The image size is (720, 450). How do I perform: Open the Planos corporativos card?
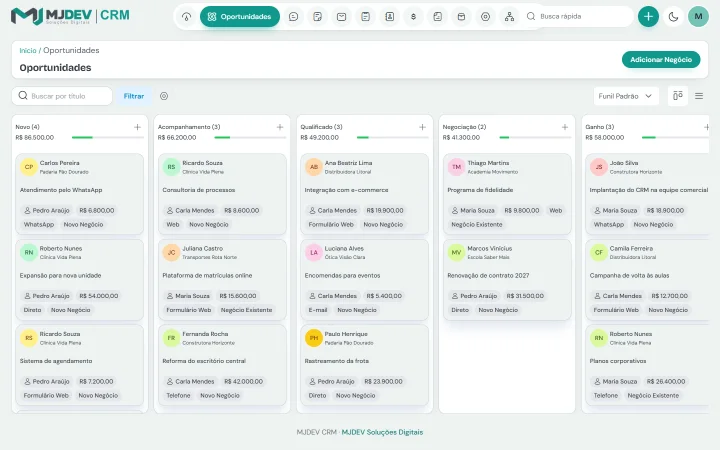[x=647, y=365]
